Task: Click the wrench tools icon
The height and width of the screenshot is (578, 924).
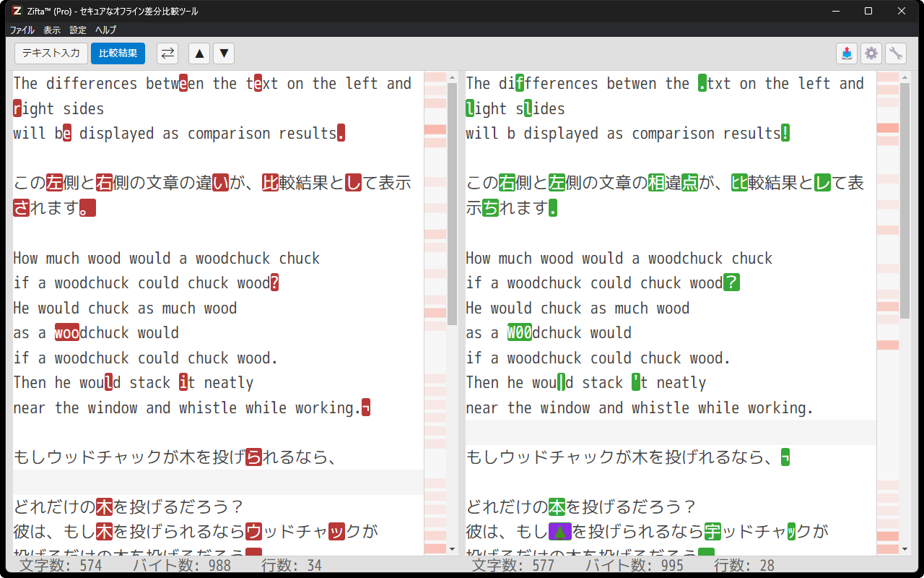Action: coord(896,53)
